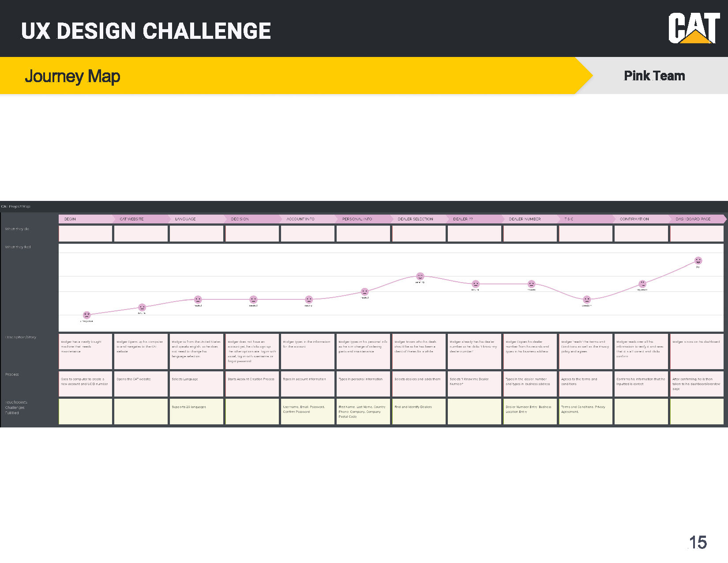Viewport: 728px width, 563px height.
Task: Click the sad emoji under BEGIN stage
Action: (x=87, y=315)
